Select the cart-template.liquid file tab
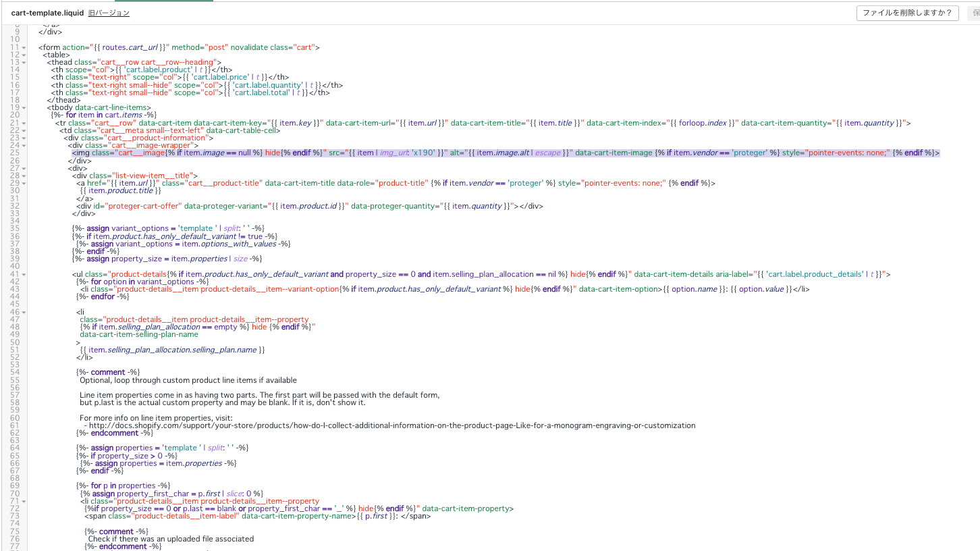 pyautogui.click(x=47, y=13)
